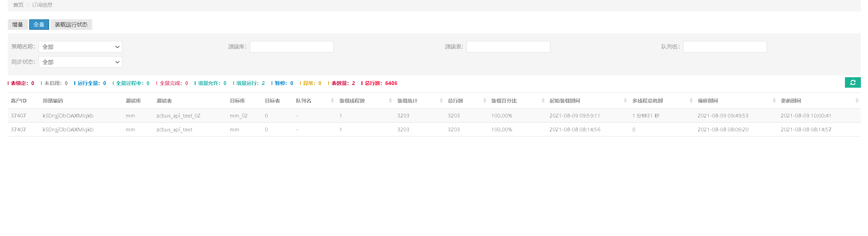The image size is (868, 236).
Task: Sort by 更新时间 column arrows
Action: coord(857,101)
